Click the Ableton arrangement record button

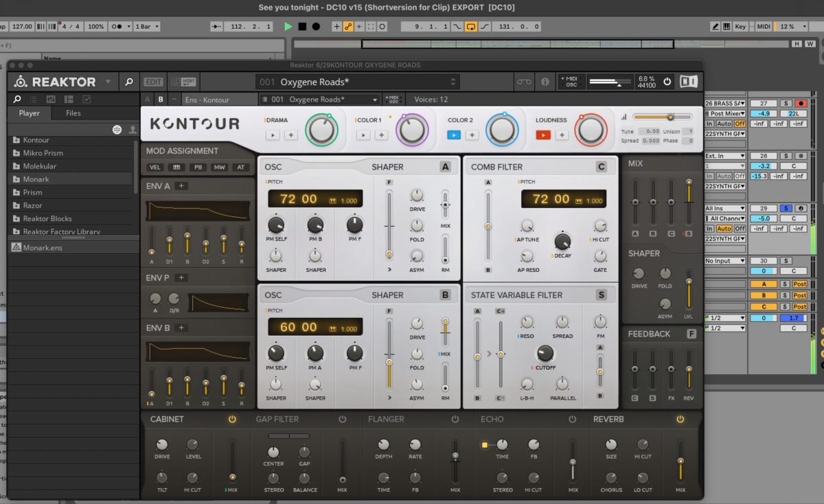(316, 26)
